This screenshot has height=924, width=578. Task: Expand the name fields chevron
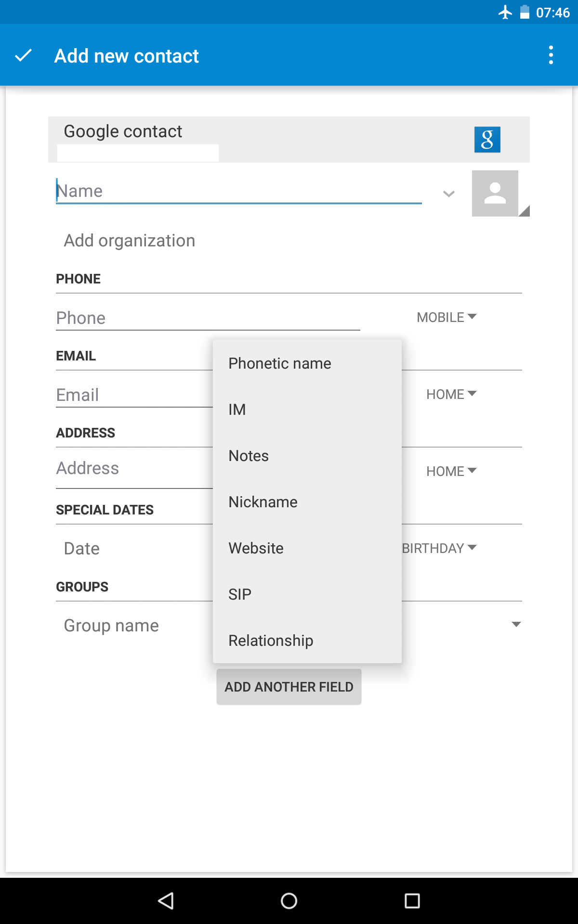(x=448, y=194)
